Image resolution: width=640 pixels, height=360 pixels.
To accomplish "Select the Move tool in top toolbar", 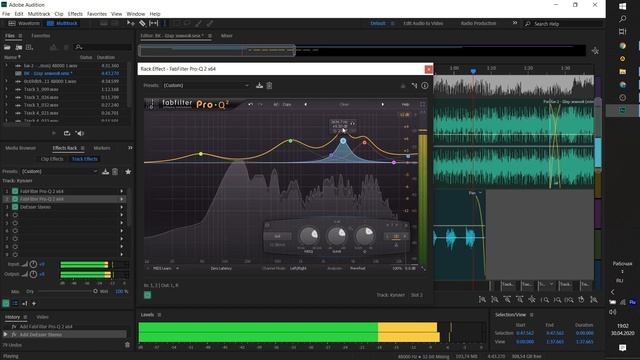I will coord(131,24).
